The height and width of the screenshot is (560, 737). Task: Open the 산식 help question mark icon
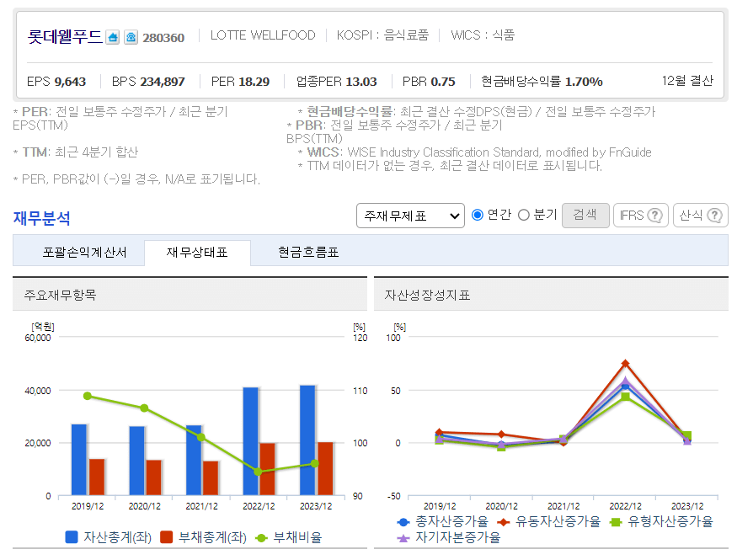[x=714, y=216]
